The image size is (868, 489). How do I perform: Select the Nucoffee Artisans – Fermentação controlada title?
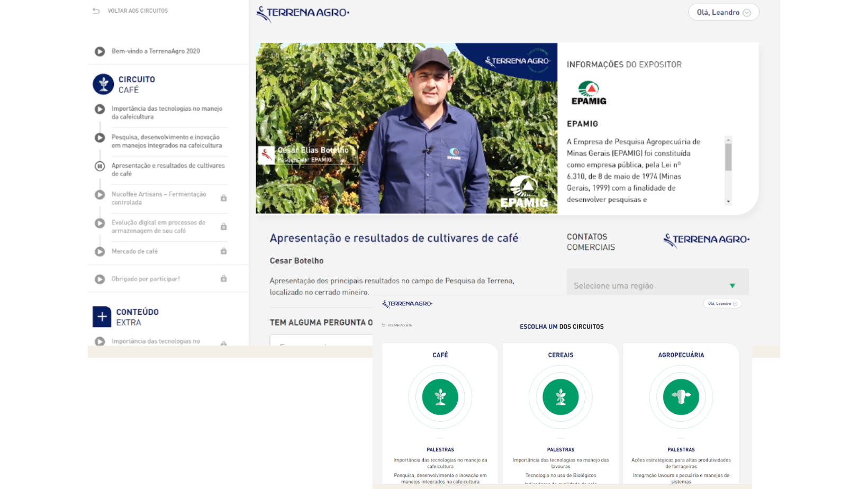[x=159, y=198]
